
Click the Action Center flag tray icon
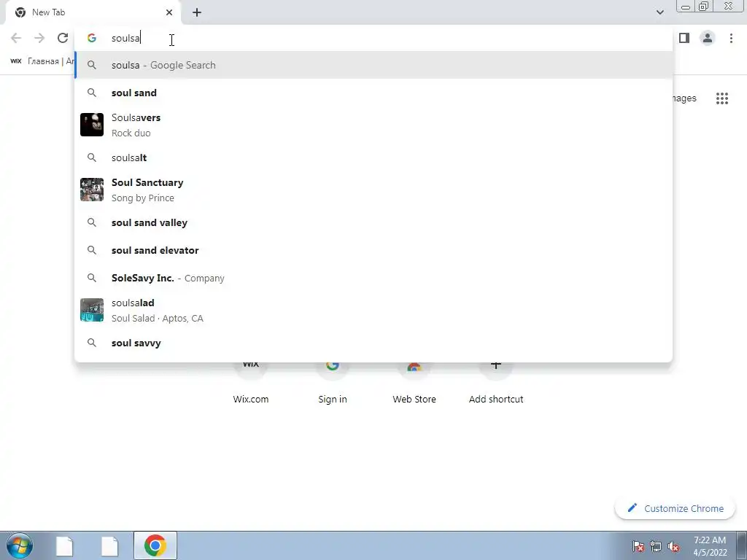pos(638,546)
